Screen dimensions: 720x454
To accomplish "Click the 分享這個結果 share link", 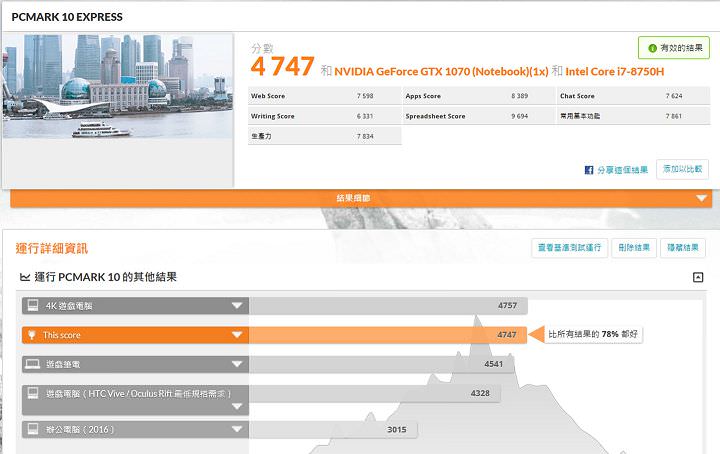I will pos(622,170).
